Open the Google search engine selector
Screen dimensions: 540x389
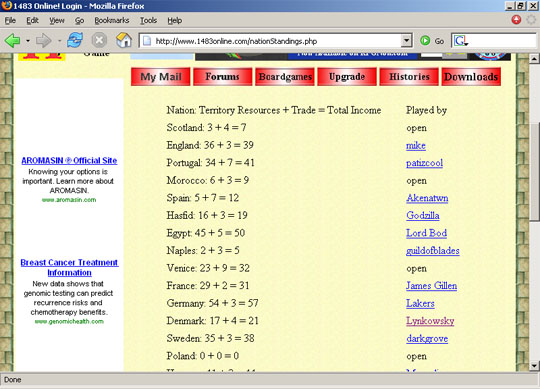[461, 41]
